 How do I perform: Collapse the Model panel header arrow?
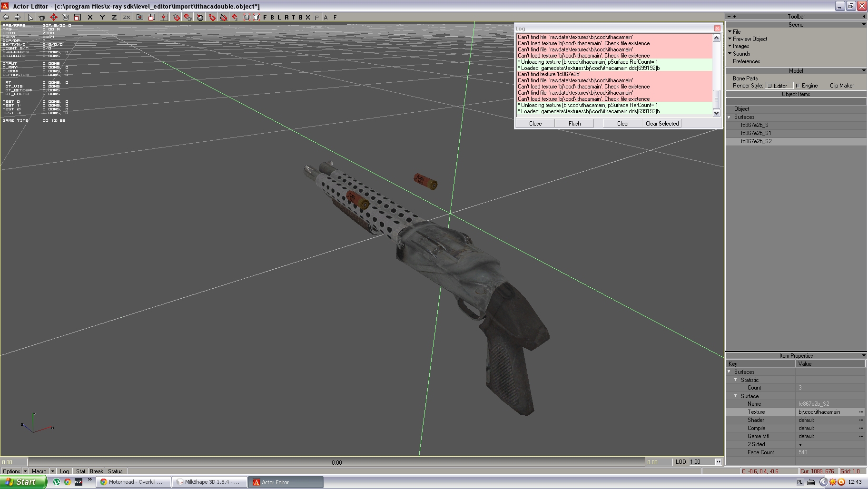click(x=863, y=70)
